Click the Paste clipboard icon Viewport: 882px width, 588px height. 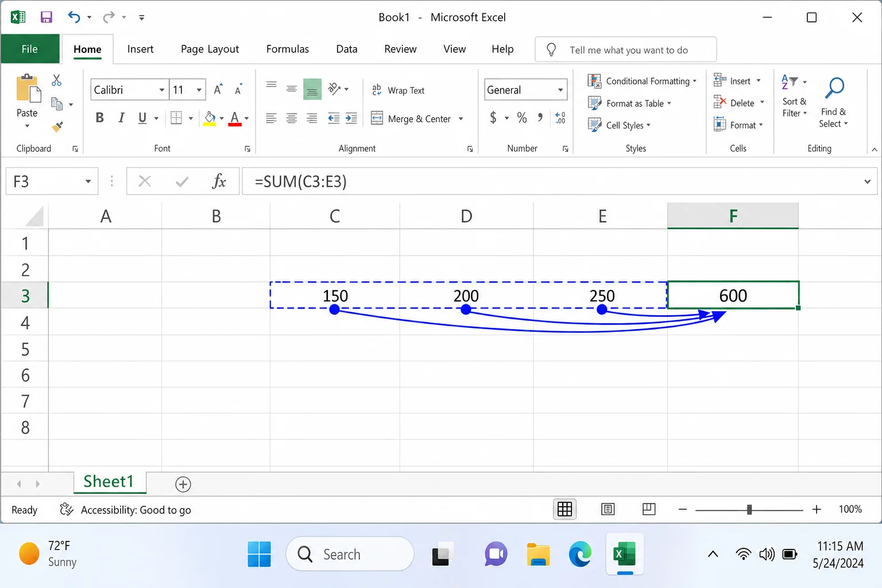tap(28, 89)
